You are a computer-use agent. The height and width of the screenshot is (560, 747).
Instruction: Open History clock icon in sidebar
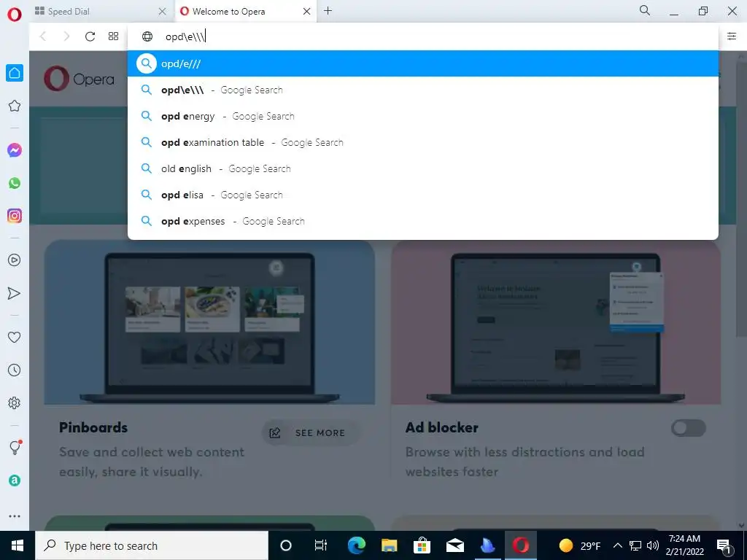pos(15,370)
